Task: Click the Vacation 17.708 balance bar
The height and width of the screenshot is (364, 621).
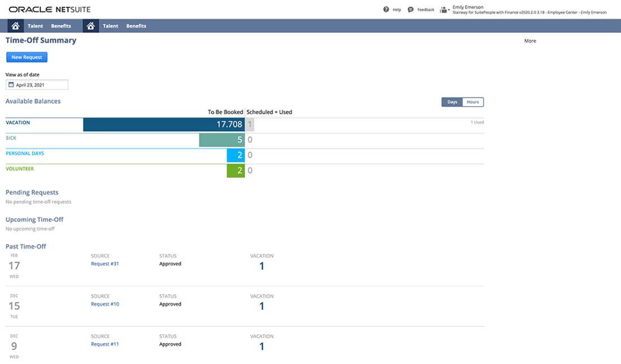Action: 164,125
